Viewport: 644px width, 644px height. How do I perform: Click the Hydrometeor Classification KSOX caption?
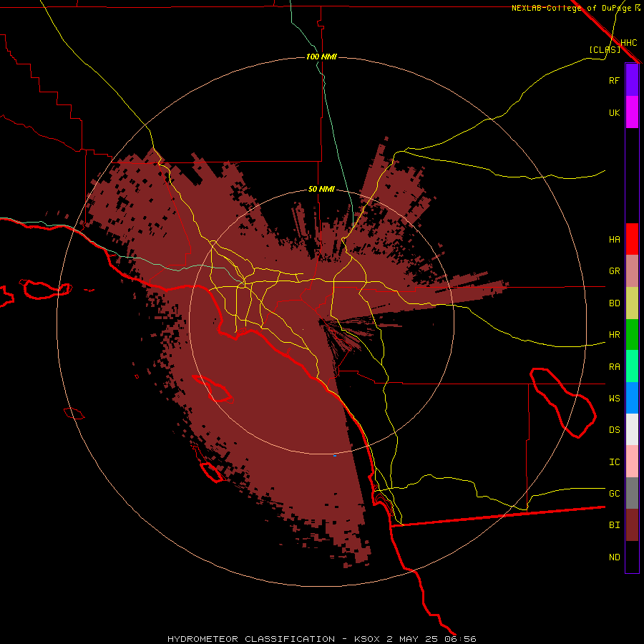click(x=321, y=639)
